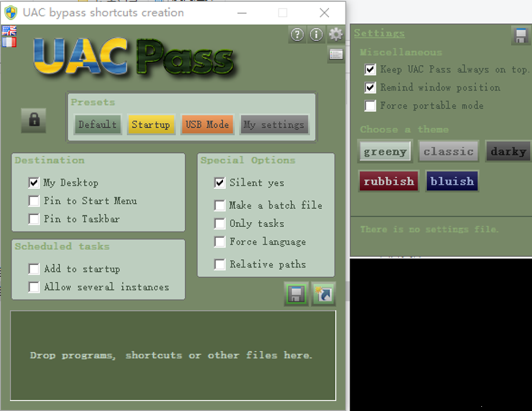
Task: Open help with the question mark icon
Action: (297, 35)
